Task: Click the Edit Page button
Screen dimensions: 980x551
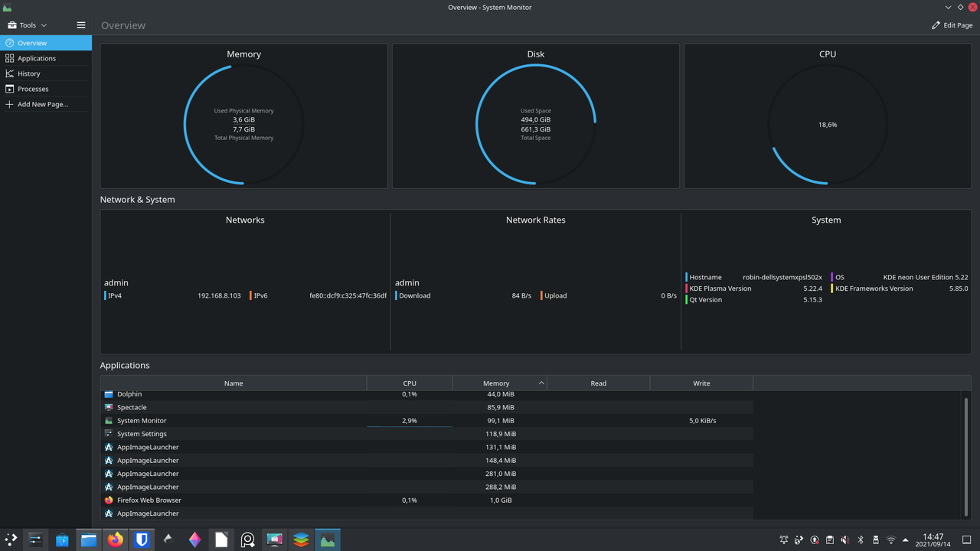Action: point(952,25)
